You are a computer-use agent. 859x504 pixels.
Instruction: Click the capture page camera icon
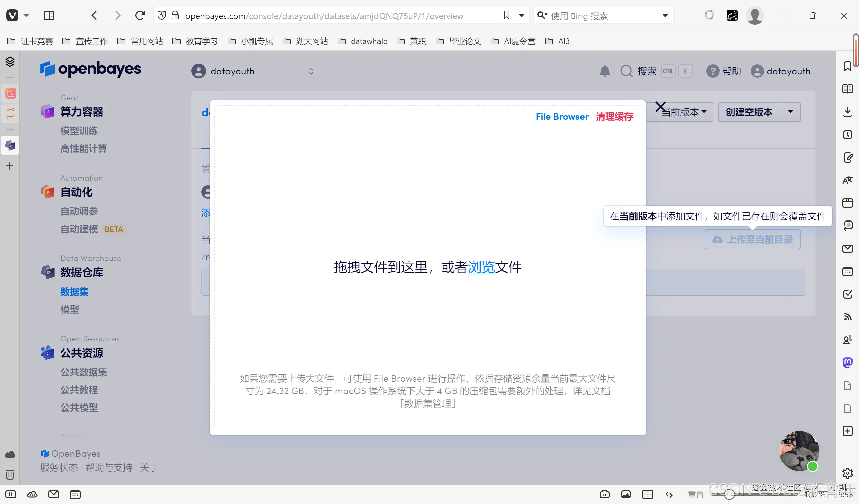click(x=604, y=494)
